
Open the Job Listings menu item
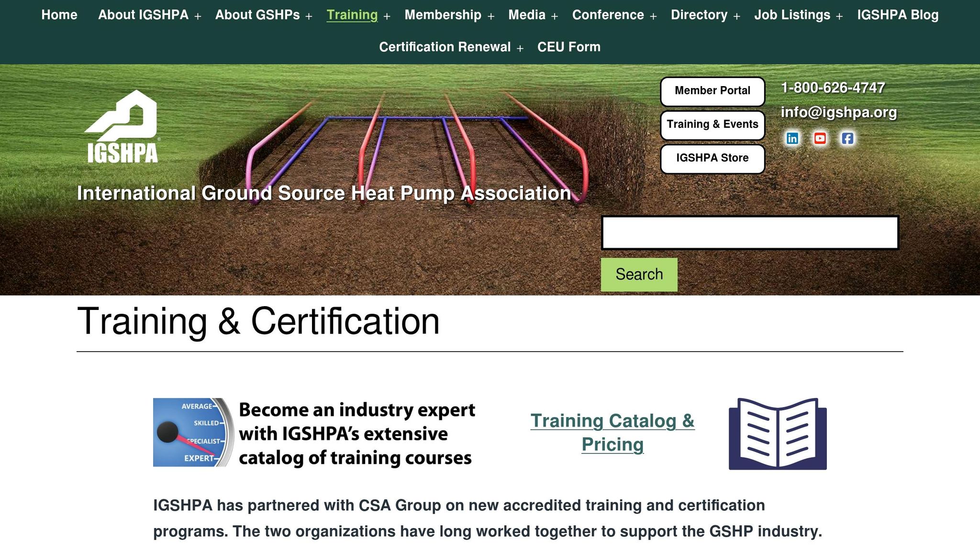pos(792,15)
